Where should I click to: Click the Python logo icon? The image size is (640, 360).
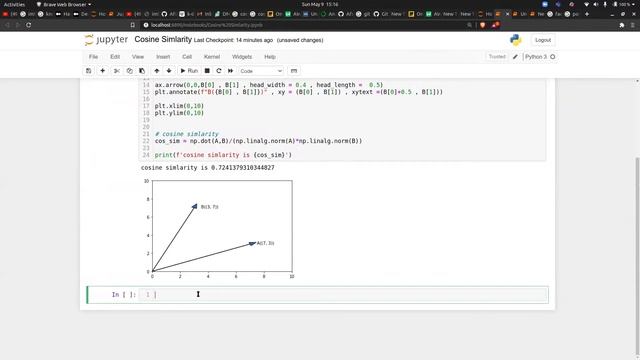tap(516, 40)
